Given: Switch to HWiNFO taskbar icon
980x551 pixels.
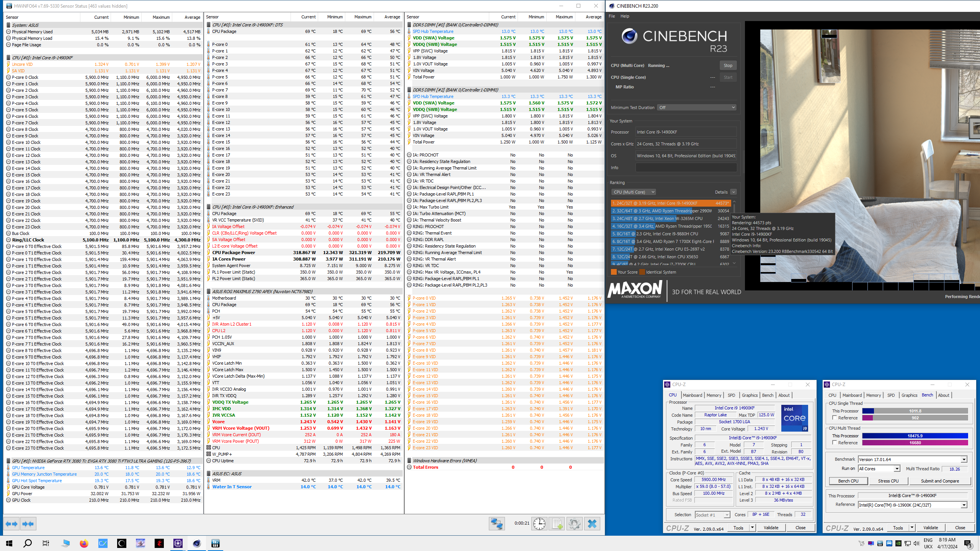Looking at the screenshot, I should (216, 543).
